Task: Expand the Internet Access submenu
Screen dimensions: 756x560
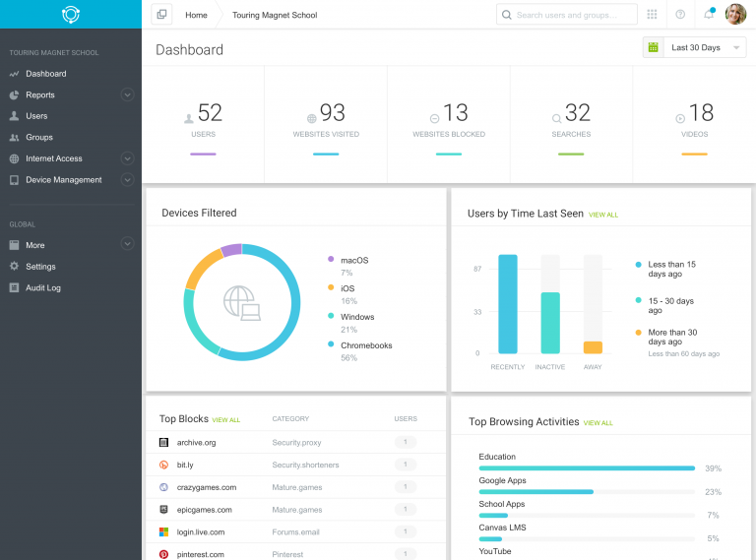Action: pos(127,158)
